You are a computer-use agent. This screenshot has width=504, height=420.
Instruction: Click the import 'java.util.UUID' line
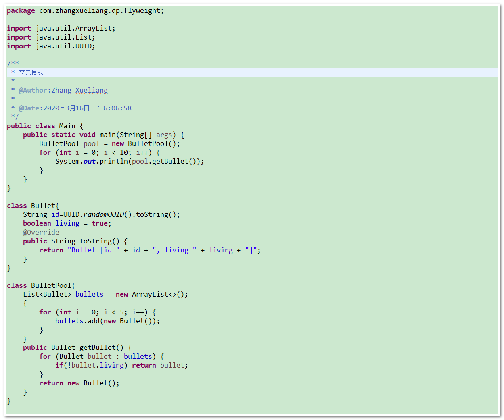(x=51, y=46)
